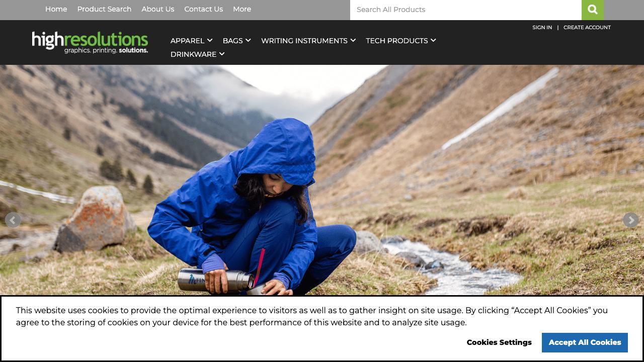This screenshot has height=362, width=644.
Task: Go to Product Search page
Action: tap(104, 9)
